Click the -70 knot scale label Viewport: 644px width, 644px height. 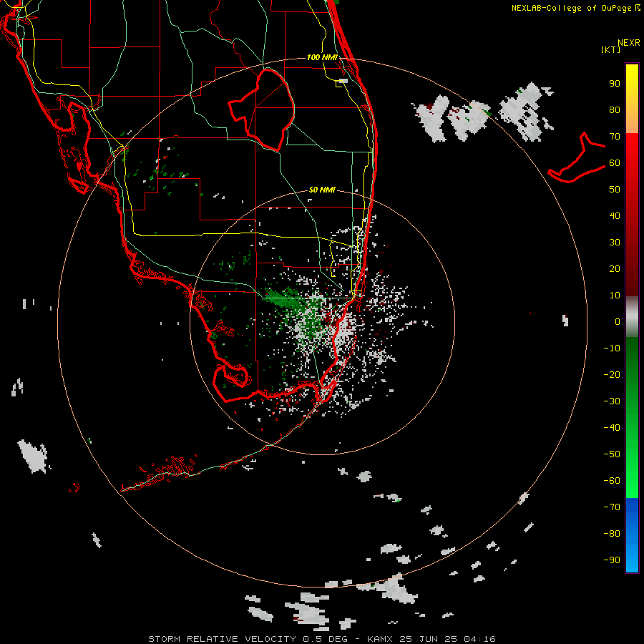612,507
